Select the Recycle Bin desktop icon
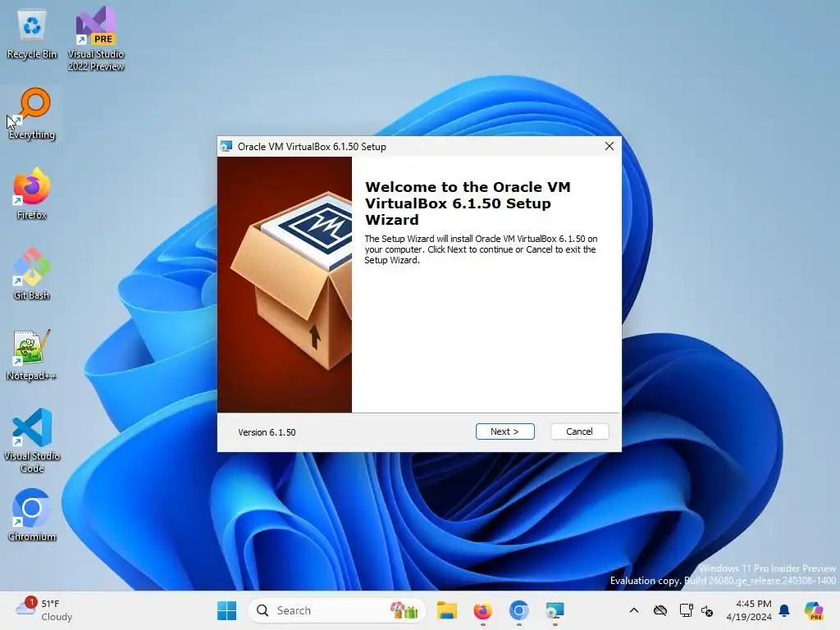The height and width of the screenshot is (630, 840). (x=32, y=34)
